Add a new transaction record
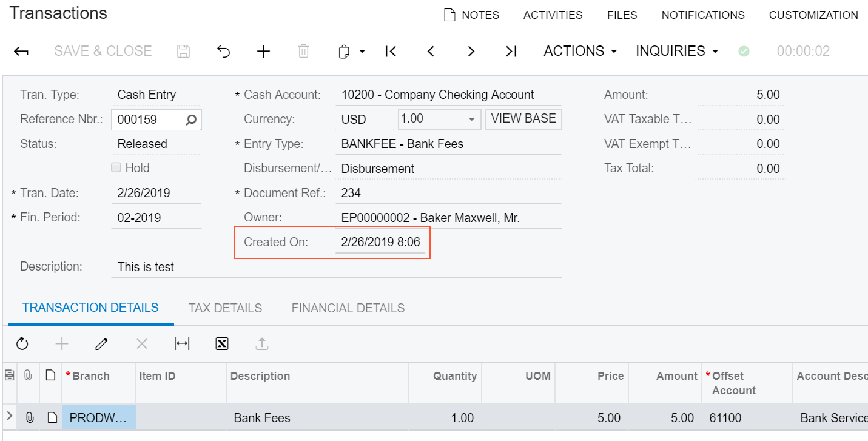The height and width of the screenshot is (441, 868). click(263, 52)
